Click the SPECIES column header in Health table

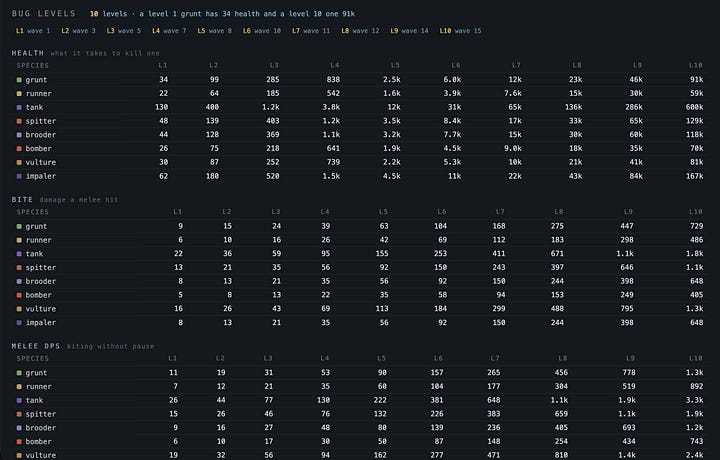click(x=33, y=66)
